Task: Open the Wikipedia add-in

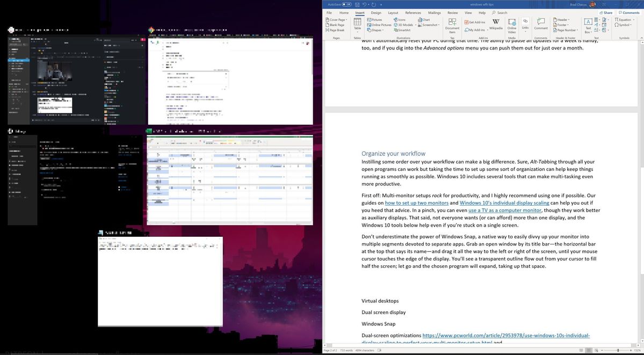Action: [x=496, y=24]
